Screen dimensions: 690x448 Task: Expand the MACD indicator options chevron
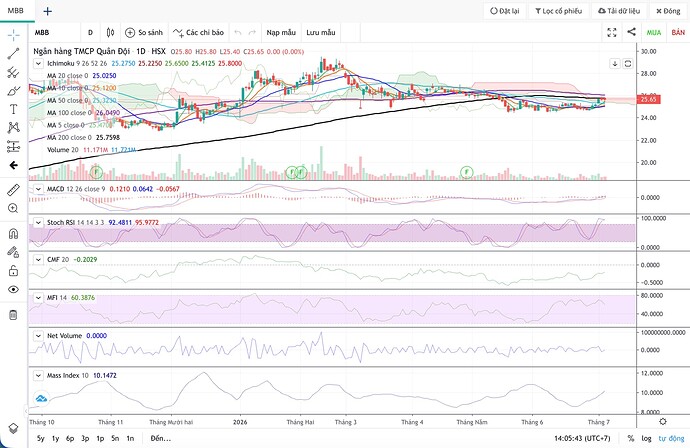(x=38, y=189)
